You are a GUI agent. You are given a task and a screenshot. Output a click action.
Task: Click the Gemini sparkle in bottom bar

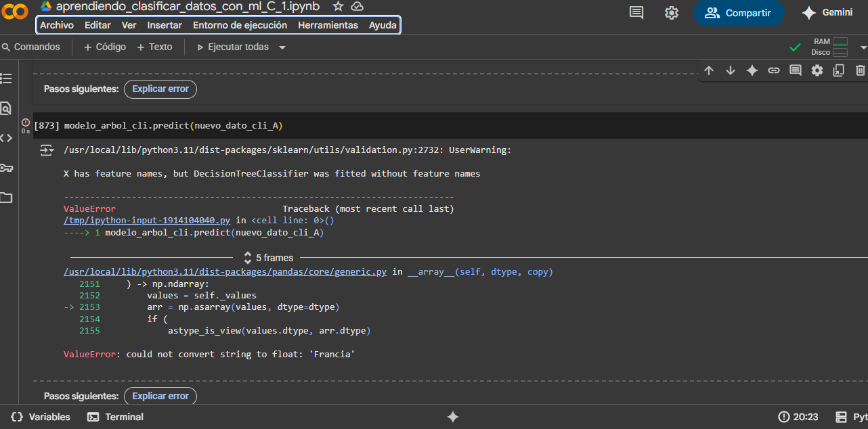click(x=453, y=417)
